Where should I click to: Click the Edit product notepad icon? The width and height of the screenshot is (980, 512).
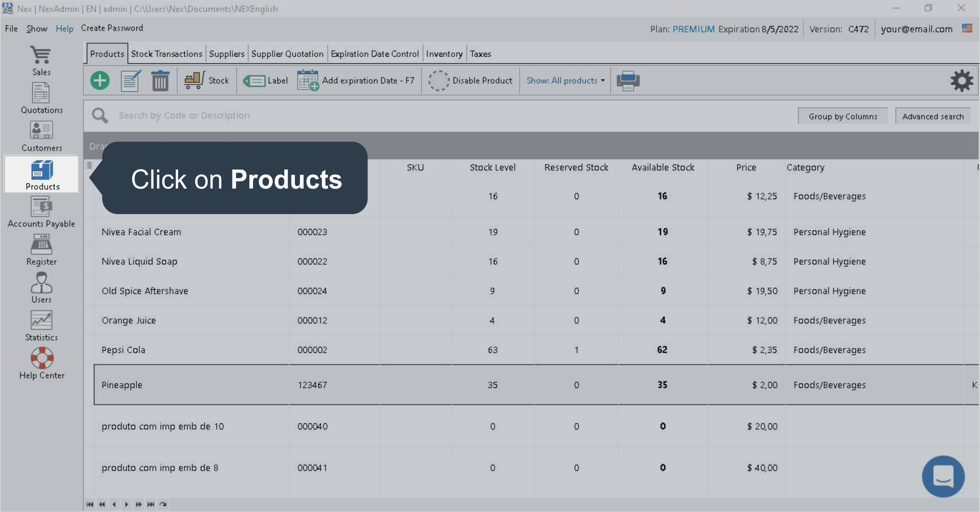[x=130, y=81]
